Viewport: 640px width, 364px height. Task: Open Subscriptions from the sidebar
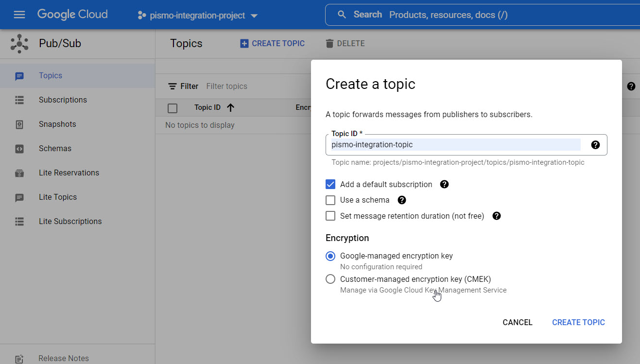[78, 100]
